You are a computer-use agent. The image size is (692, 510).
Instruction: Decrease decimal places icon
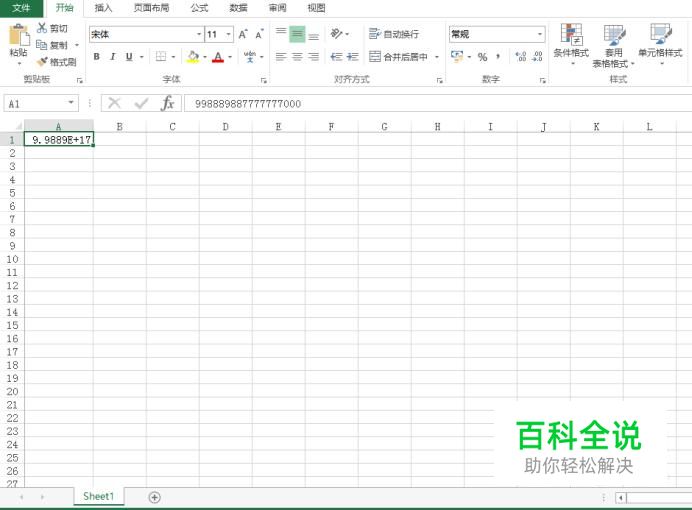point(537,56)
